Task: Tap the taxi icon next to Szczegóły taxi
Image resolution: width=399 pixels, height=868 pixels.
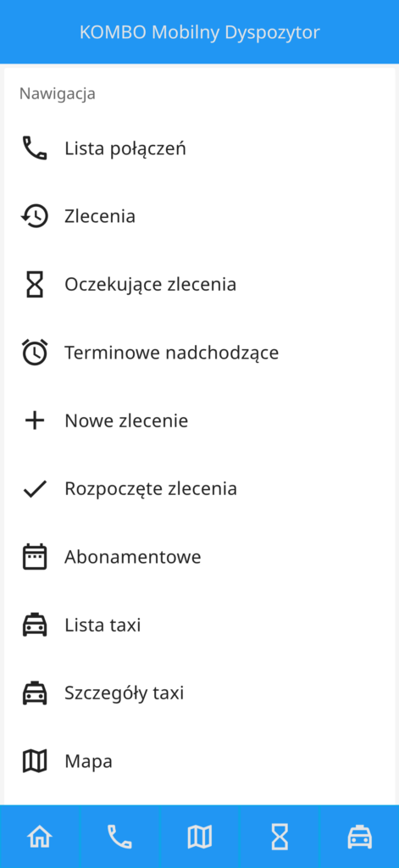Action: click(35, 693)
